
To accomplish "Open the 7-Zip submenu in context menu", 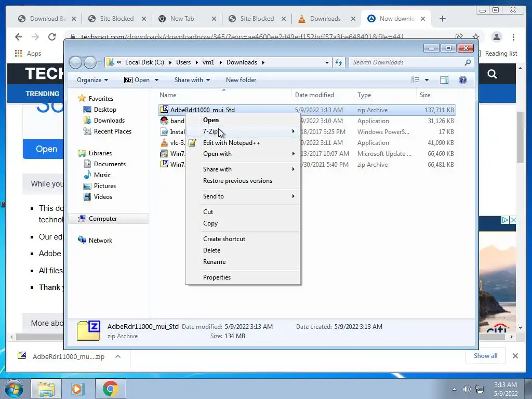I will coord(243,131).
